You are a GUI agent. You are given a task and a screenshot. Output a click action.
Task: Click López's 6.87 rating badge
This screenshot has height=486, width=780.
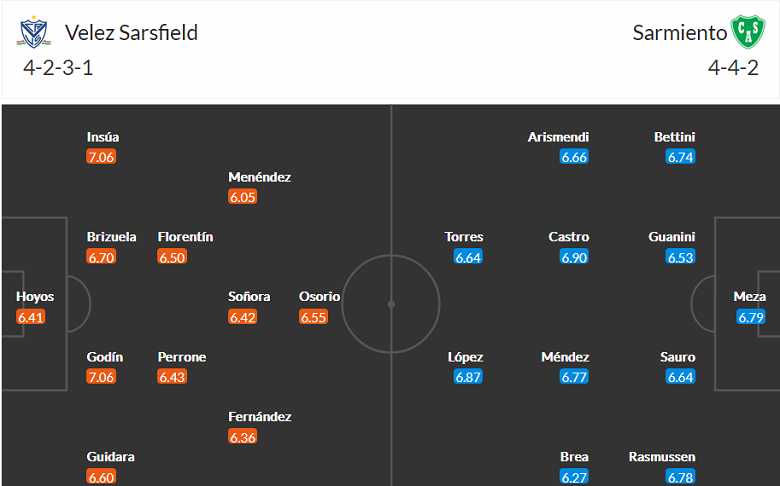point(468,377)
